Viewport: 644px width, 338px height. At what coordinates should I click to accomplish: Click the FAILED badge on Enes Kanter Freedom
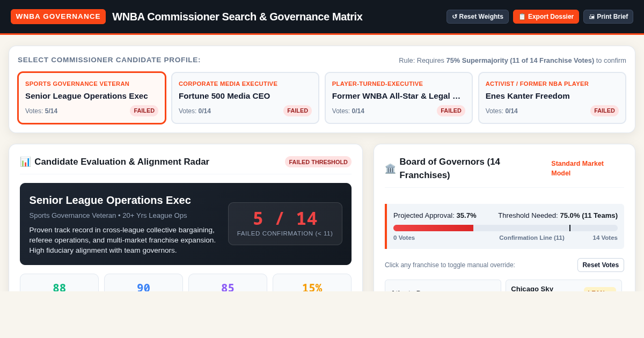(x=604, y=111)
